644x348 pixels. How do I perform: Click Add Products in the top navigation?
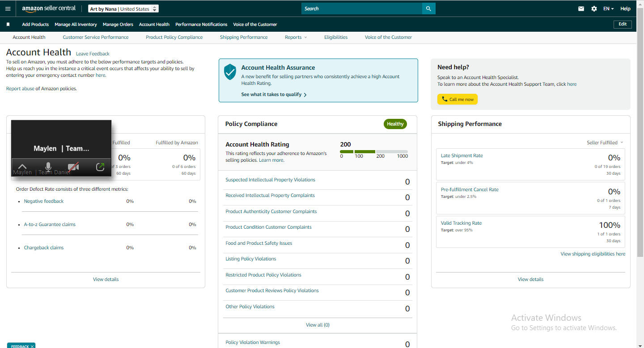pyautogui.click(x=35, y=25)
